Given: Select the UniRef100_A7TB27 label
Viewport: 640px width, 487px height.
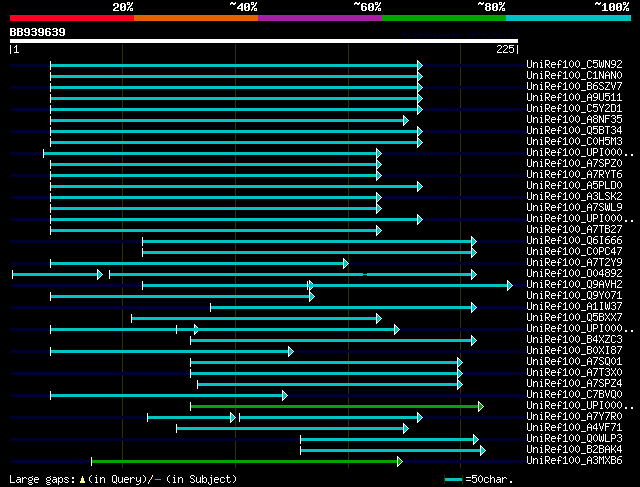Looking at the screenshot, I should pos(574,229).
